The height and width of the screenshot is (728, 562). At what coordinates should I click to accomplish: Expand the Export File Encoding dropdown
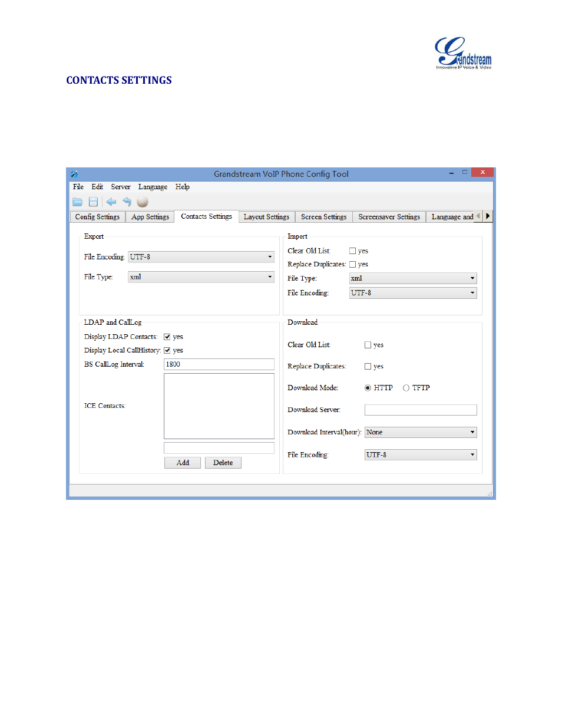[201, 257]
